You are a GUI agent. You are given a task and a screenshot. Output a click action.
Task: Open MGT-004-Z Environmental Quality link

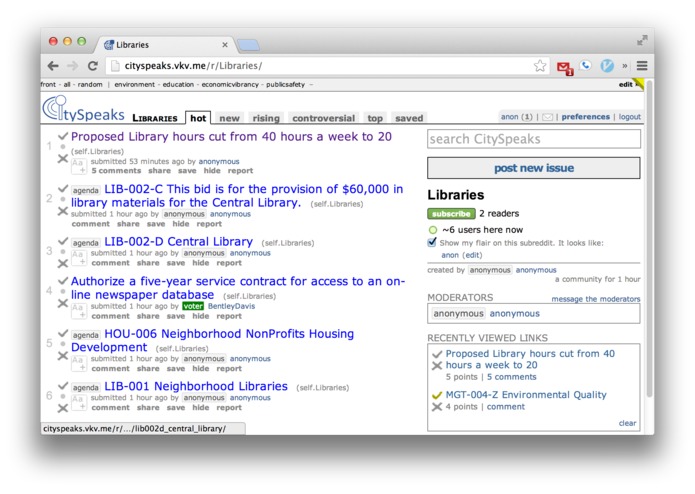tap(526, 395)
